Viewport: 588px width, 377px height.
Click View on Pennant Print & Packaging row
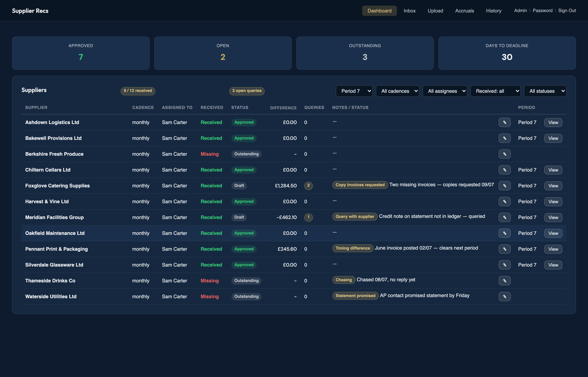click(x=553, y=249)
